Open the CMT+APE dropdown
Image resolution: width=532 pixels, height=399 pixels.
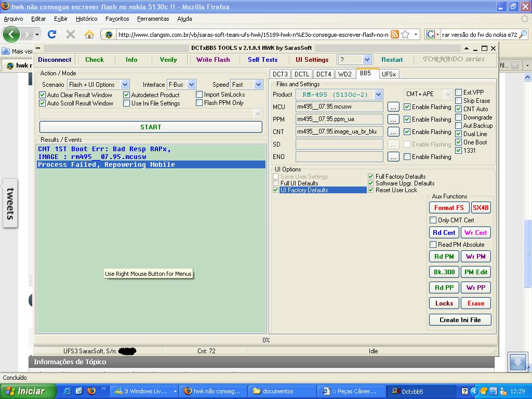(448, 94)
